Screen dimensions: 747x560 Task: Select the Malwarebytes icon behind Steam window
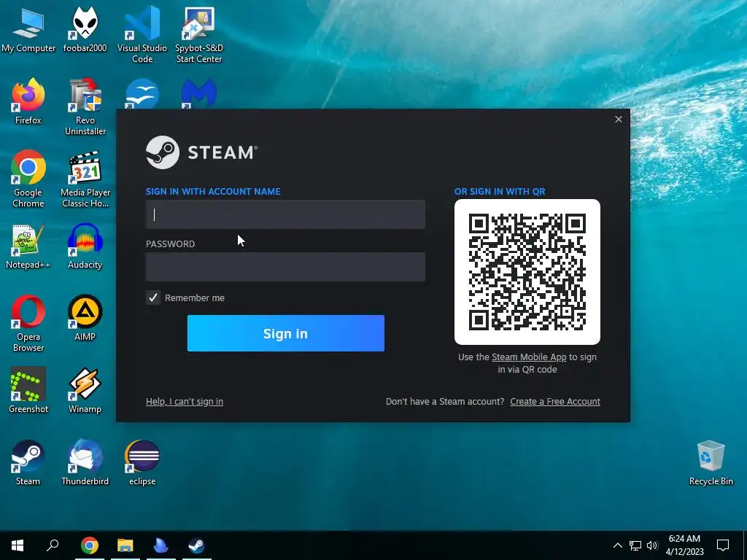[x=199, y=94]
